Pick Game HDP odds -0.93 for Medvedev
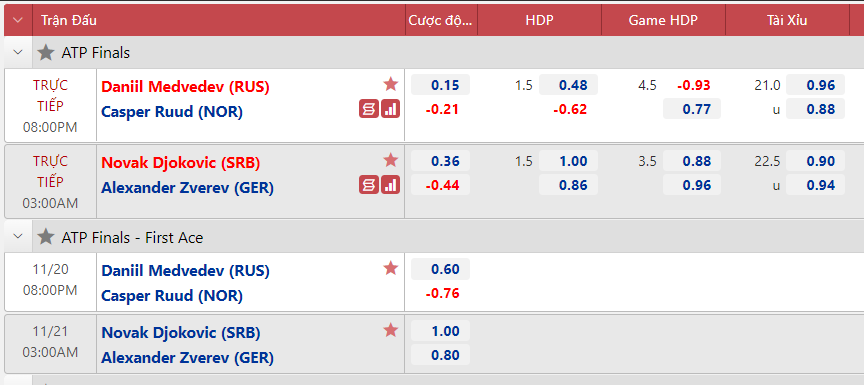Viewport: 864px width, 385px height. [692, 85]
